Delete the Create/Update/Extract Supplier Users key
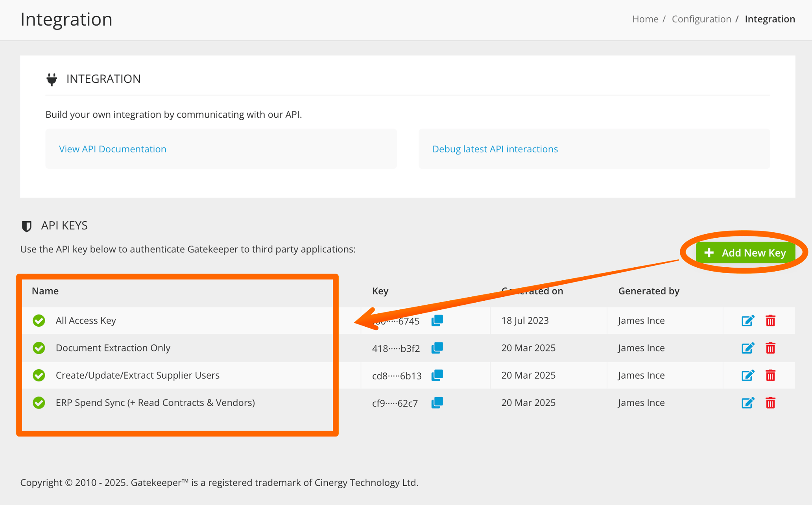 click(770, 375)
